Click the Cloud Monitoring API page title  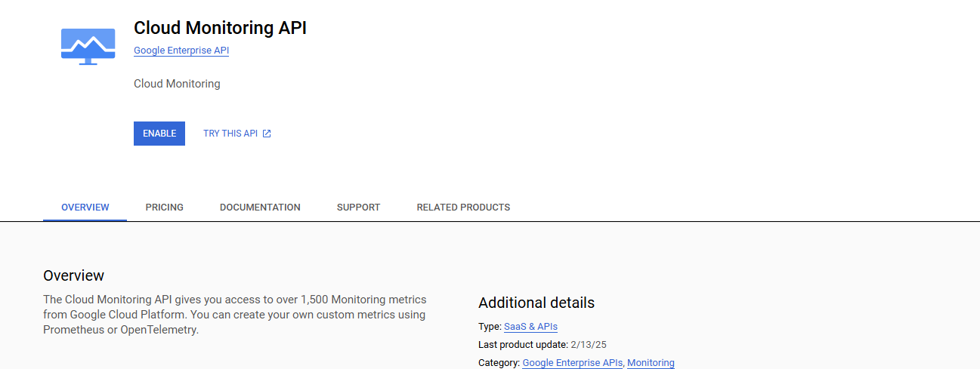(220, 28)
